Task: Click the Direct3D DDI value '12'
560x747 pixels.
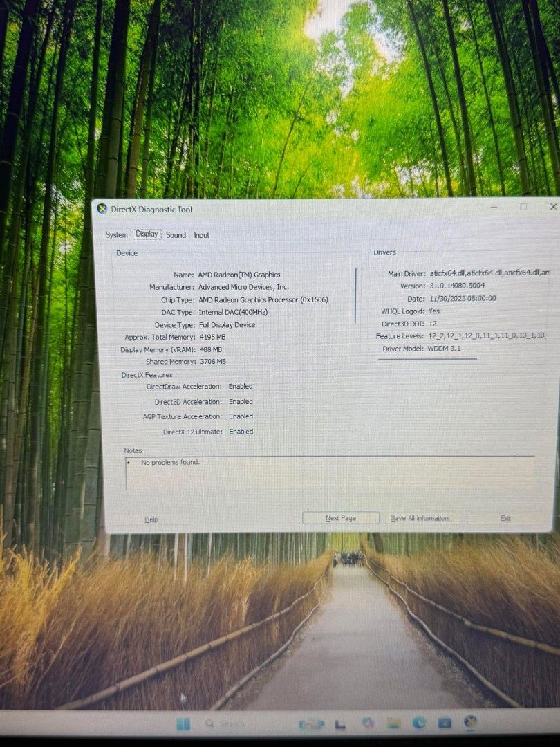Action: coord(432,324)
